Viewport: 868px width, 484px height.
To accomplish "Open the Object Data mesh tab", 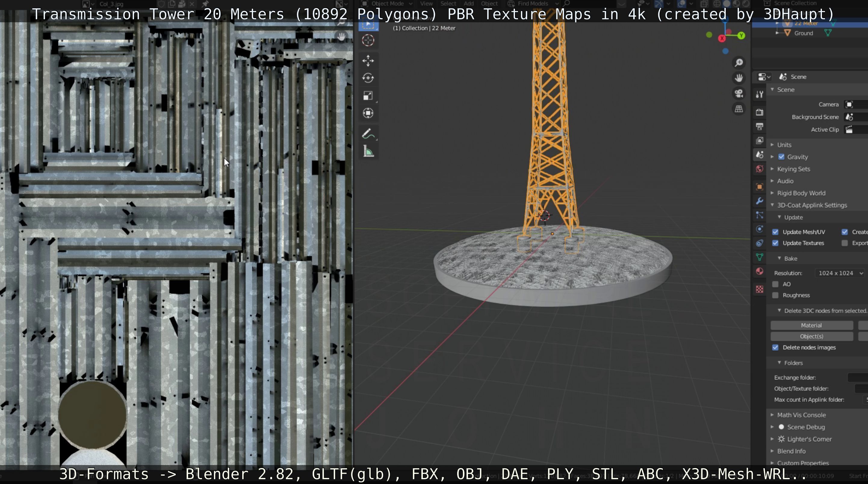I will [760, 258].
